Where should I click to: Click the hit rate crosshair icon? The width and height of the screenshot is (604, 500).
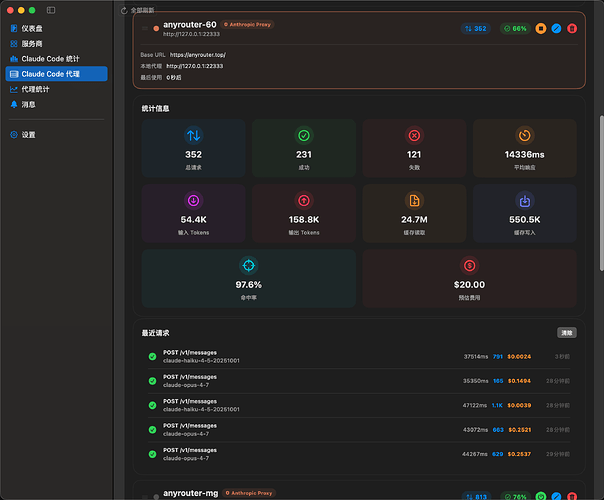pyautogui.click(x=248, y=265)
